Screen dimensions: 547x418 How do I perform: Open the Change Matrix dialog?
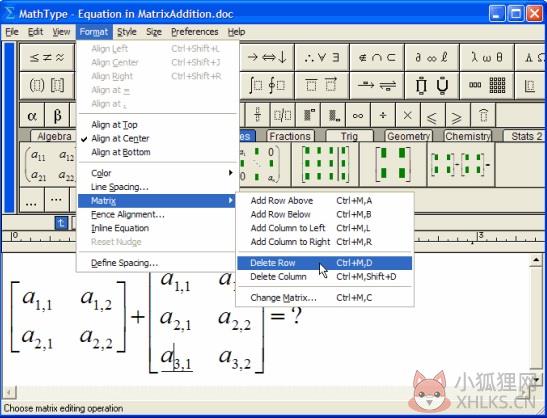[324, 298]
